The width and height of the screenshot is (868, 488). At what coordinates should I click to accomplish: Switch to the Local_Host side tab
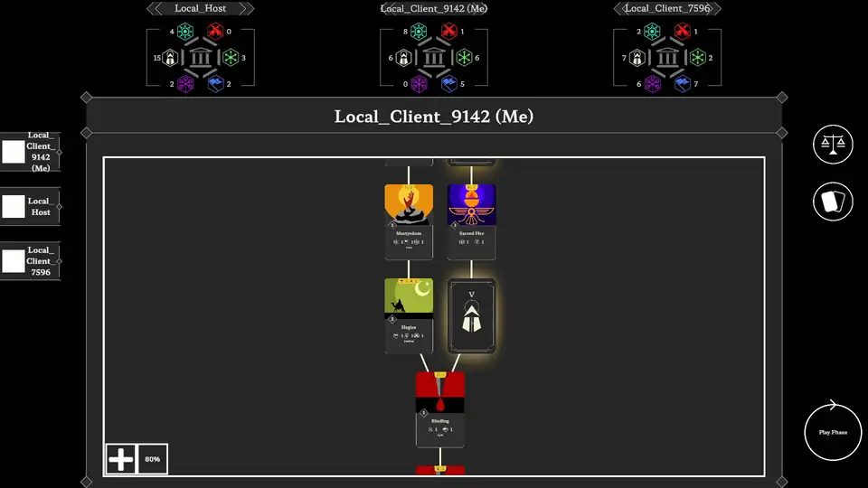[x=31, y=206]
